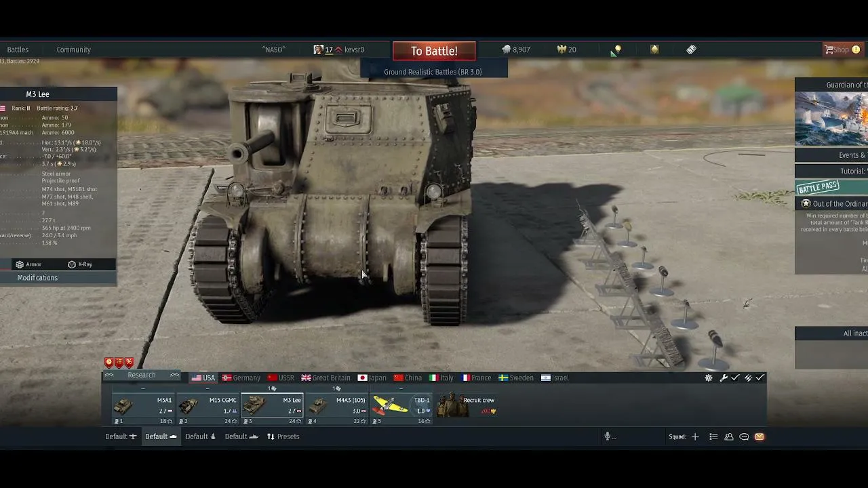The image size is (868, 488).
Task: Switch to the France nation tab
Action: click(477, 378)
